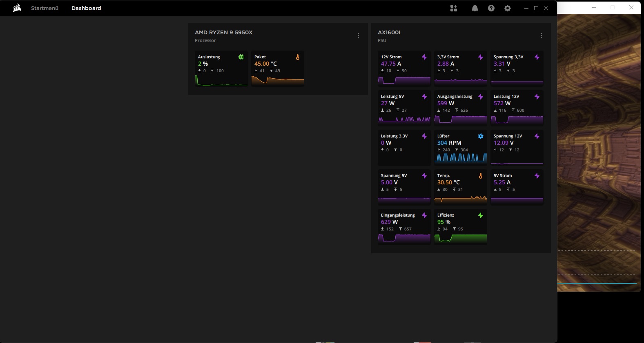Image resolution: width=644 pixels, height=343 pixels.
Task: Click lightning icon on Eingangsleistung tile
Action: pyautogui.click(x=424, y=215)
